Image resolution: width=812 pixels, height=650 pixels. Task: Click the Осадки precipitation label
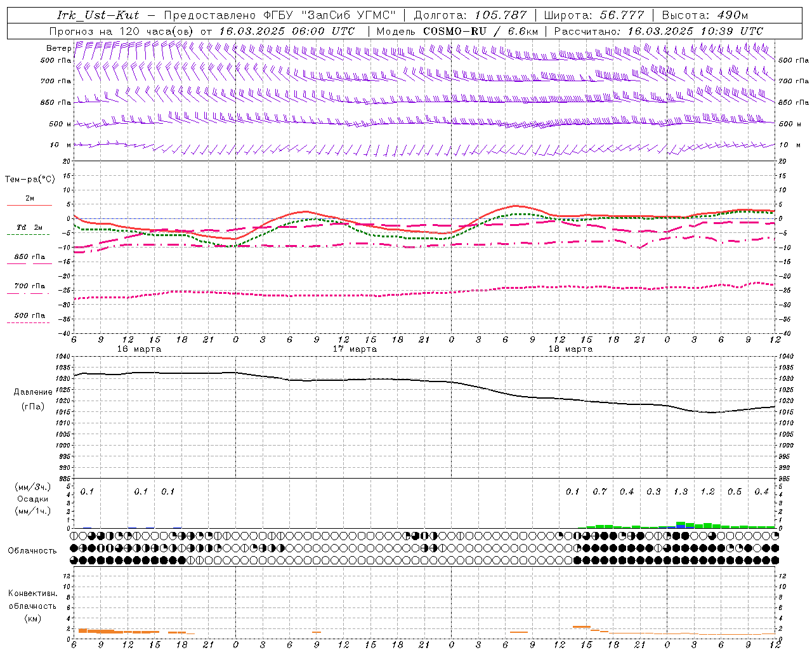tap(33, 499)
